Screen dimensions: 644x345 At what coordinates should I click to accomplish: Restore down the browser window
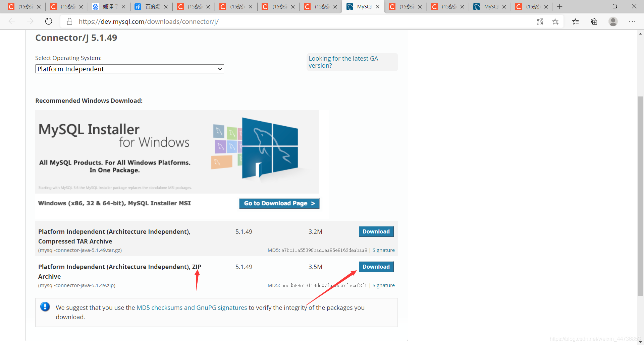615,6
